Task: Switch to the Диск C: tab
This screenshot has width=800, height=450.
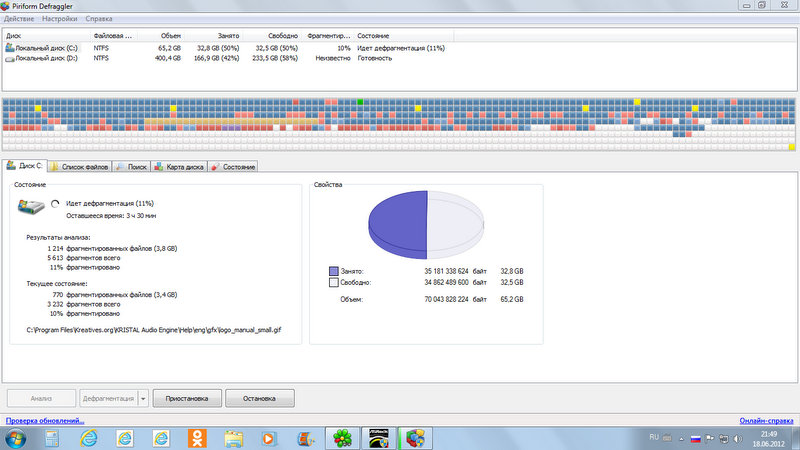Action: point(24,166)
